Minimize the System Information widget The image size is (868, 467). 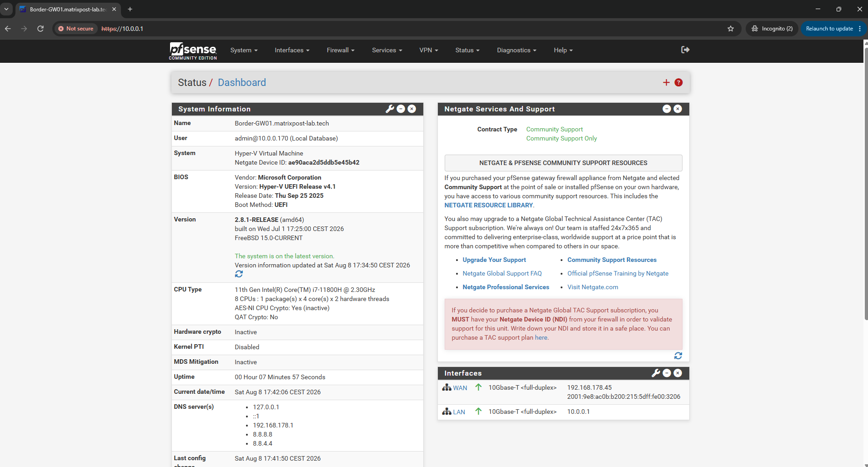click(401, 109)
